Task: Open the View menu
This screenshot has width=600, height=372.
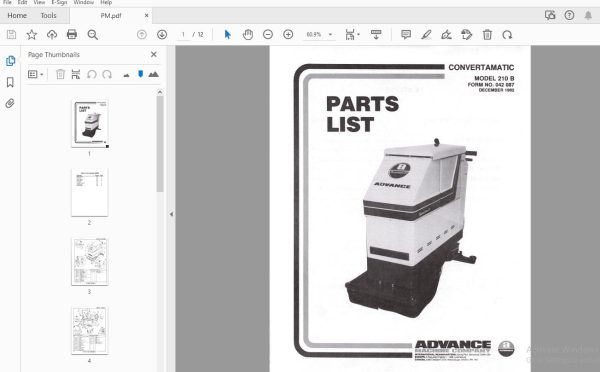Action: coord(39,2)
